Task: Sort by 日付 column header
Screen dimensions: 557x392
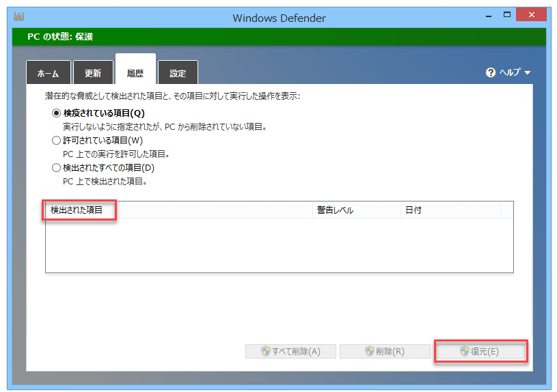Action: [x=451, y=210]
